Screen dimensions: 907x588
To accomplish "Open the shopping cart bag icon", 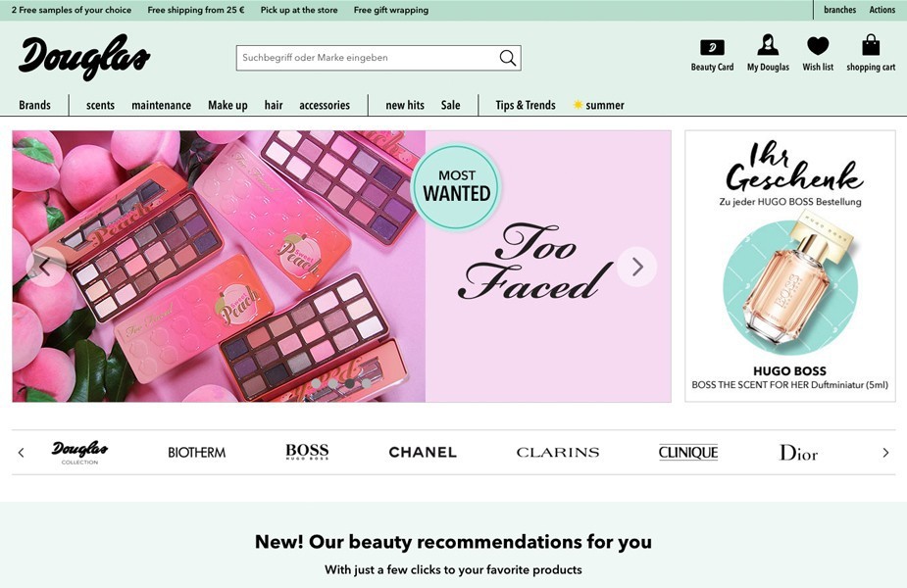I will click(871, 44).
